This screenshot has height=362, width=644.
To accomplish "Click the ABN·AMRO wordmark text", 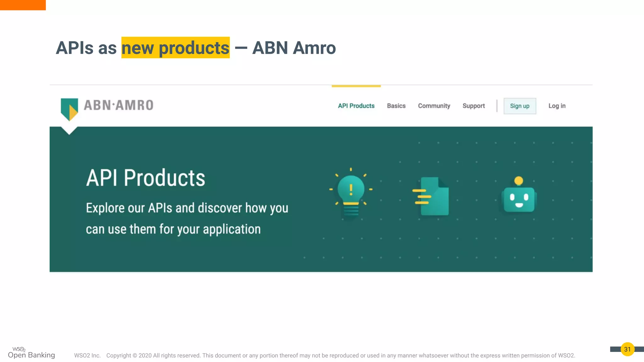I will point(119,105).
